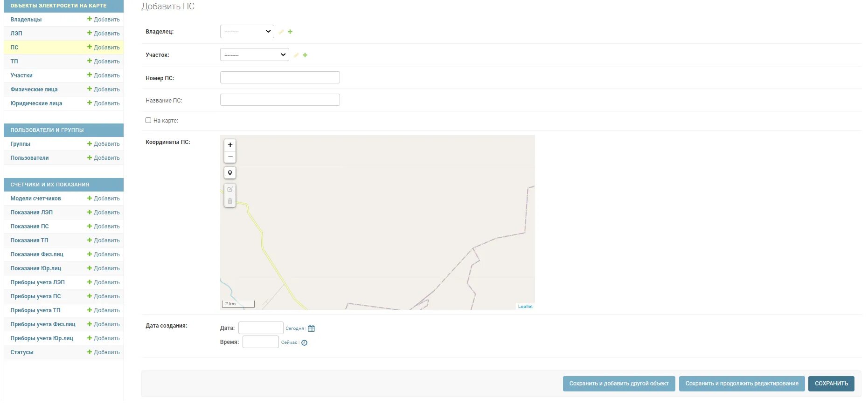Add a new Показания ПС entry
The height and width of the screenshot is (411, 868).
(x=104, y=226)
